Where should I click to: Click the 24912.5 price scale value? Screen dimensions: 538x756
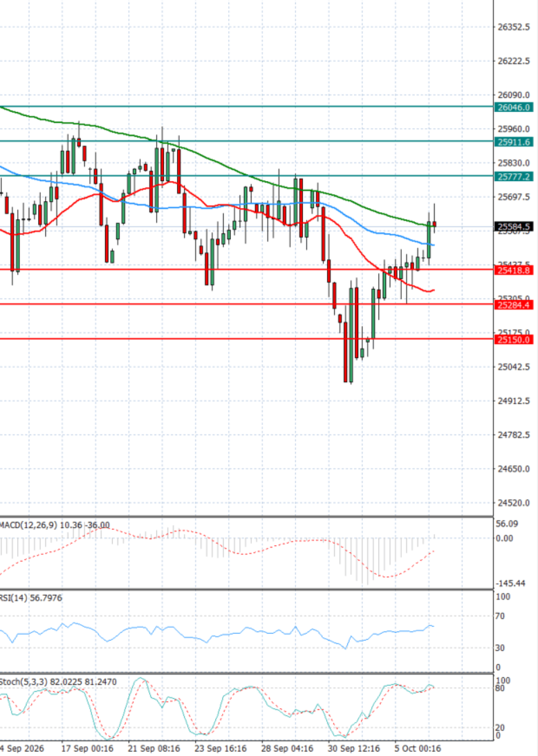(513, 401)
